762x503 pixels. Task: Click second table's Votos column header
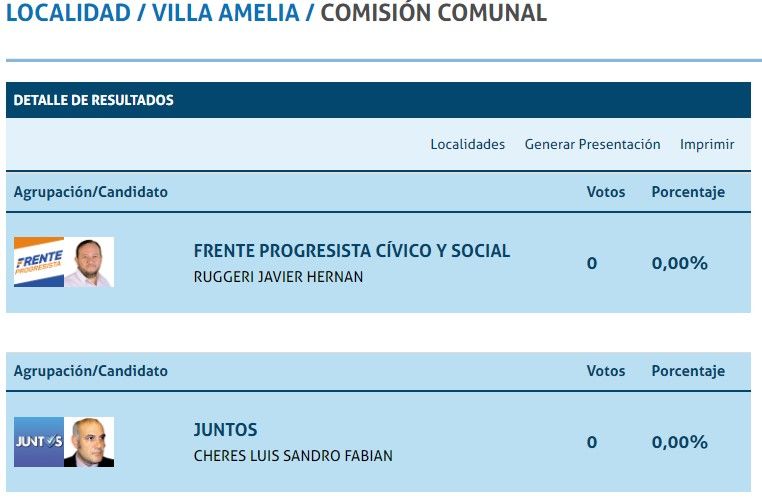click(x=605, y=371)
